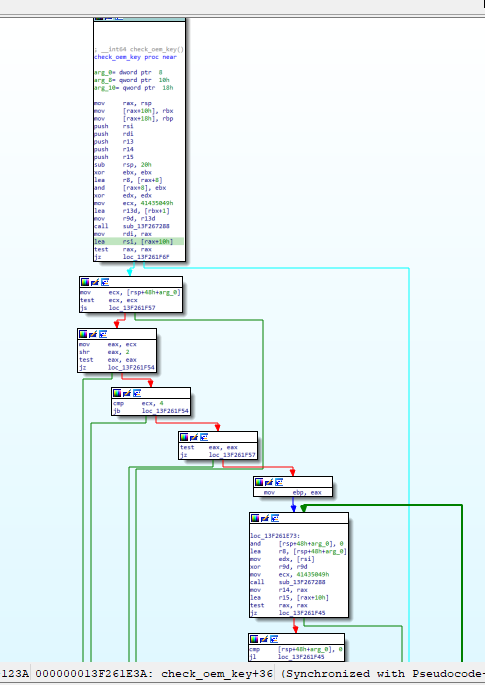The width and height of the screenshot is (485, 685).
Task: Click group icon on loc_13F261E73 node
Action: click(275, 518)
